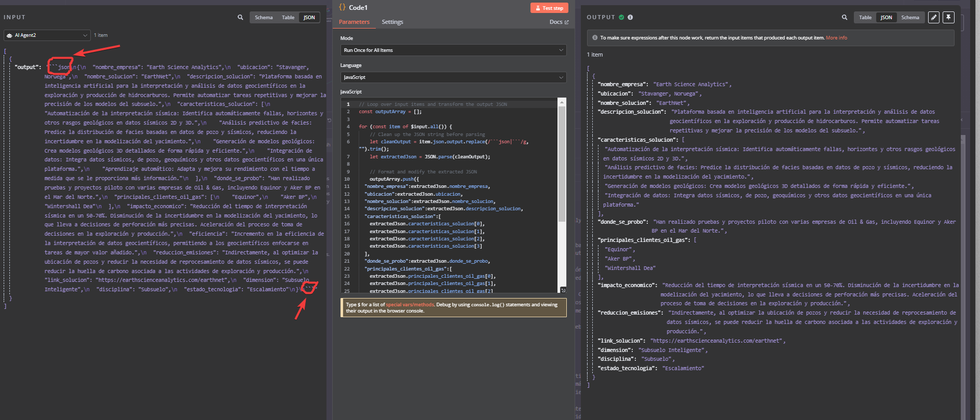
Task: Click the green success check next to Output
Action: coord(621,17)
